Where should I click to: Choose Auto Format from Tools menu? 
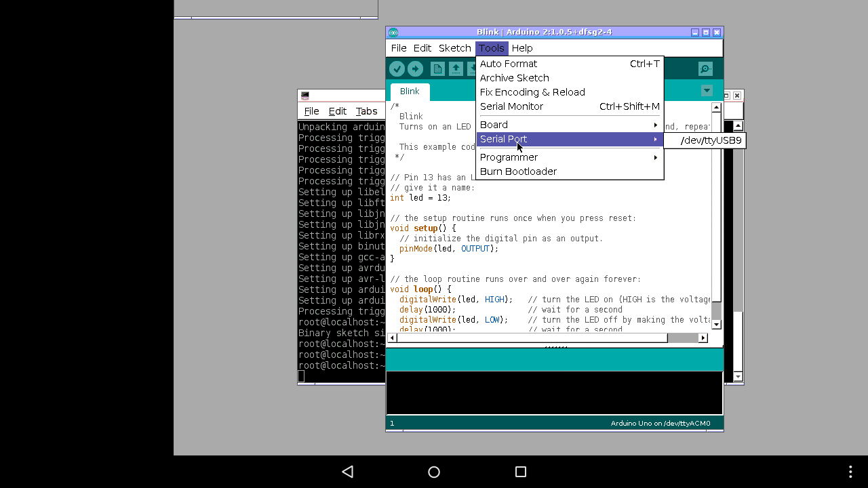point(570,64)
